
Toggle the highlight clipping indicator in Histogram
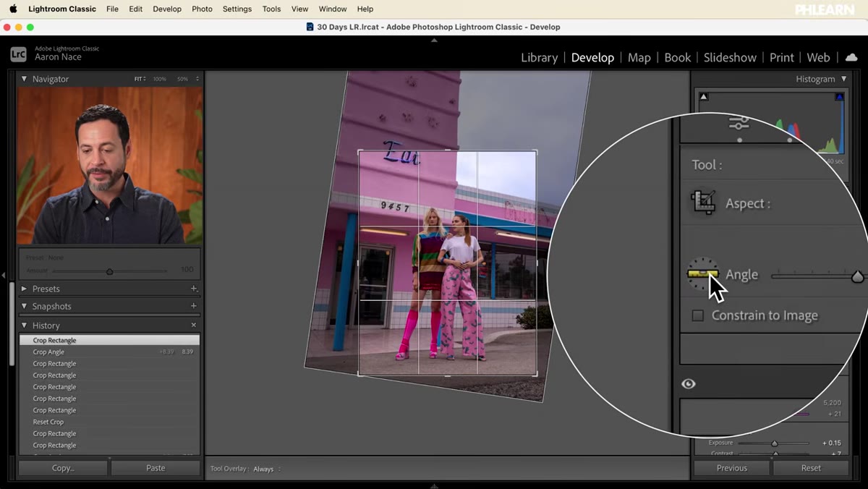[x=840, y=96]
